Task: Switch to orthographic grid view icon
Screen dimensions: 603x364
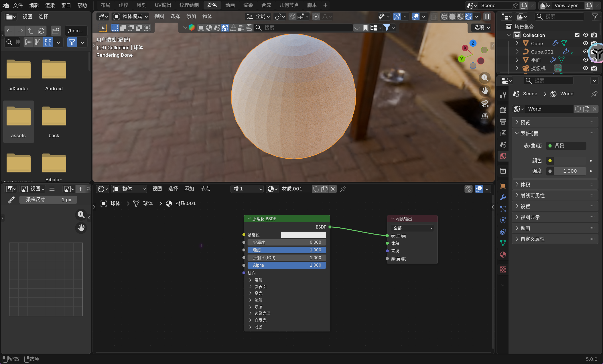Action: click(484, 116)
